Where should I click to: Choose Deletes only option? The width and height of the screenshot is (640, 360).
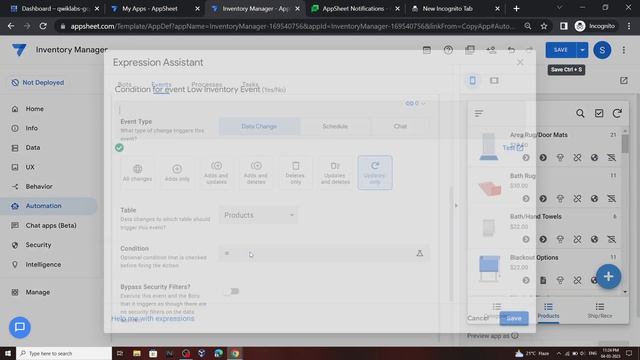295,172
